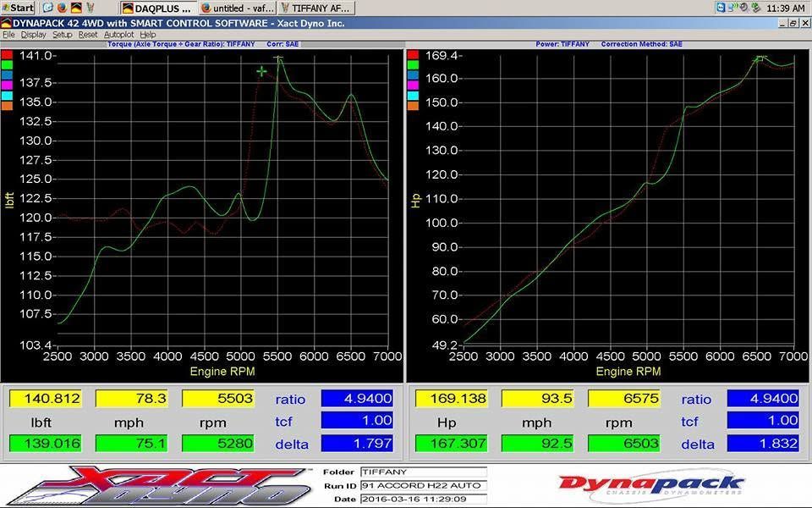Screen dimensions: 812x508
Task: Click the green 5280 rpm value
Action: click(x=218, y=443)
